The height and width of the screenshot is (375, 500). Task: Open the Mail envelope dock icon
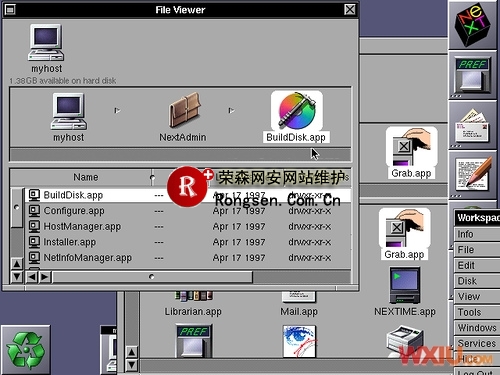[472, 127]
